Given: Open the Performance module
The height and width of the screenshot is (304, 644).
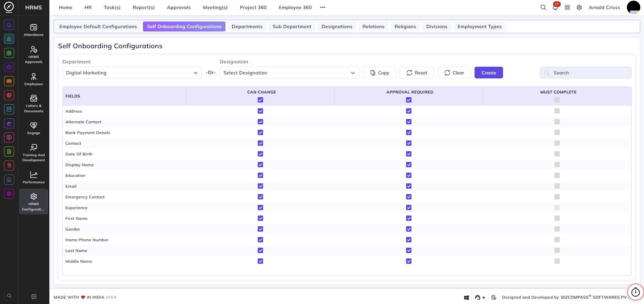Looking at the screenshot, I should click(x=34, y=178).
